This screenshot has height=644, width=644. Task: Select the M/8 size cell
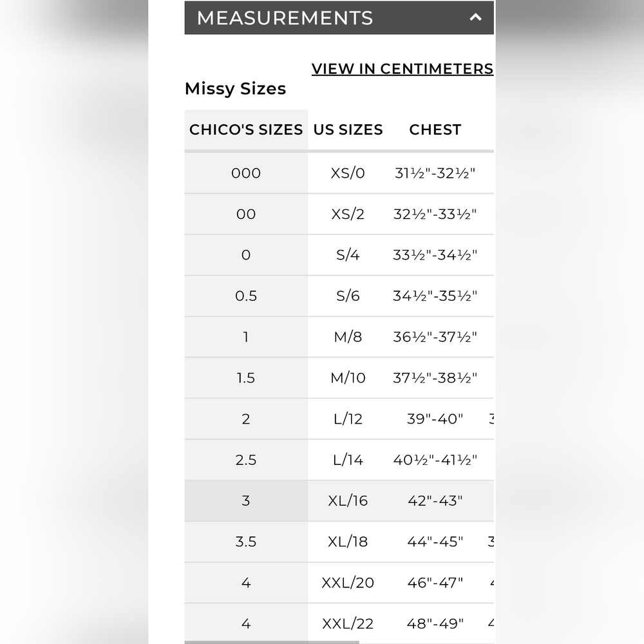(348, 337)
